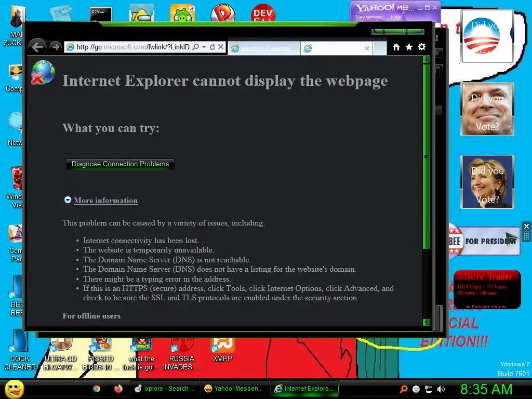Image resolution: width=532 pixels, height=399 pixels.
Task: Go back with the browser Back arrow
Action: (x=37, y=46)
